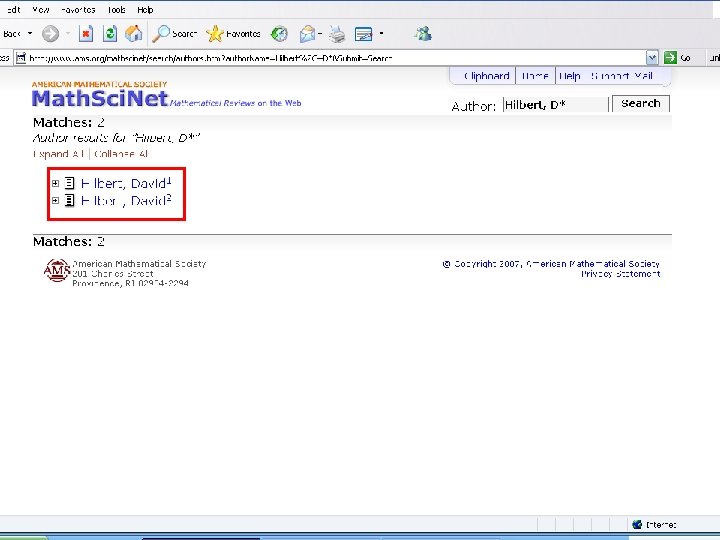Open the Edit icon dropdown arrow

pyautogui.click(x=381, y=34)
